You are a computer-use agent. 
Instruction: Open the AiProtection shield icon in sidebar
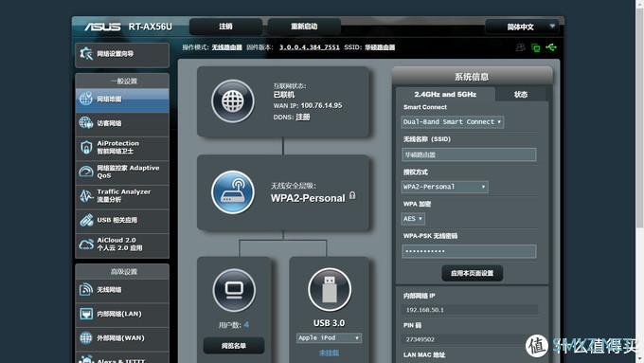86,147
